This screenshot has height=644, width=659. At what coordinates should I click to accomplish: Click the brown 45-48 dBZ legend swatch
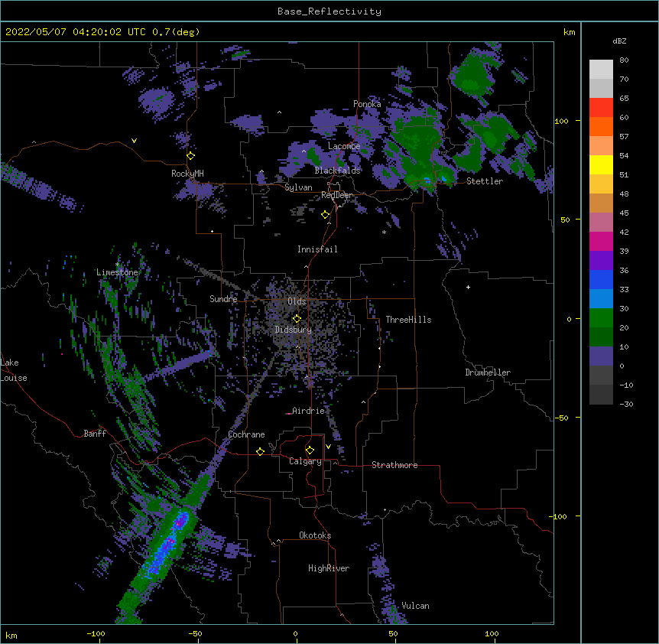pyautogui.click(x=601, y=203)
